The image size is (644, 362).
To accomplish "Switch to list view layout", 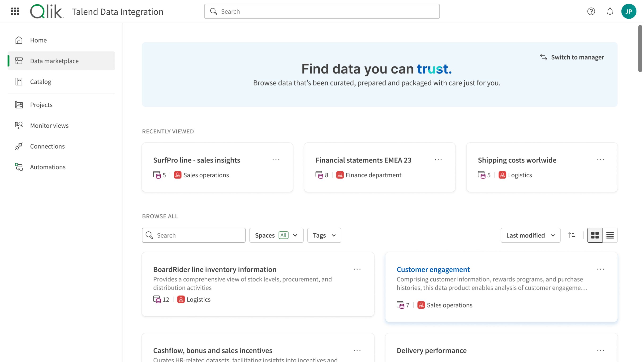I will [610, 235].
